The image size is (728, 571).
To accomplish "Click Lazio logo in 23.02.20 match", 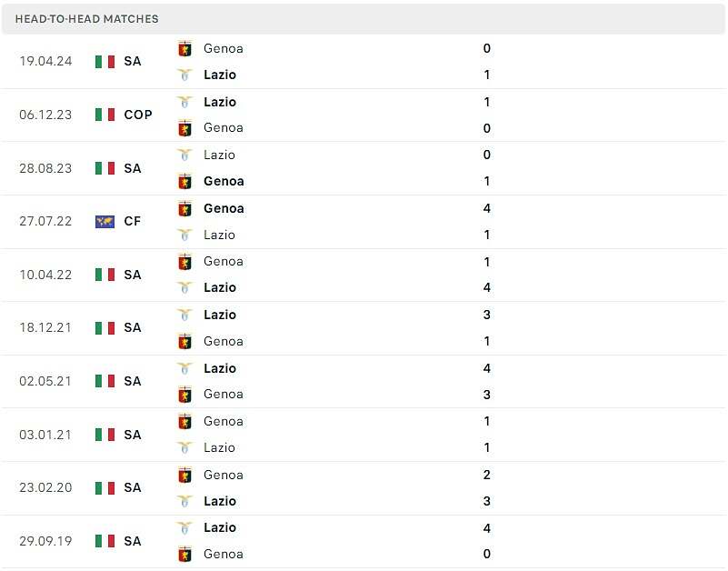I will click(x=184, y=501).
